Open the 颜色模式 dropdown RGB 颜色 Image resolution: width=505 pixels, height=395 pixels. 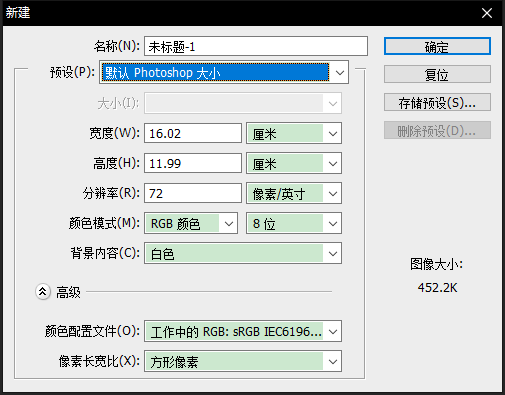[x=191, y=223]
